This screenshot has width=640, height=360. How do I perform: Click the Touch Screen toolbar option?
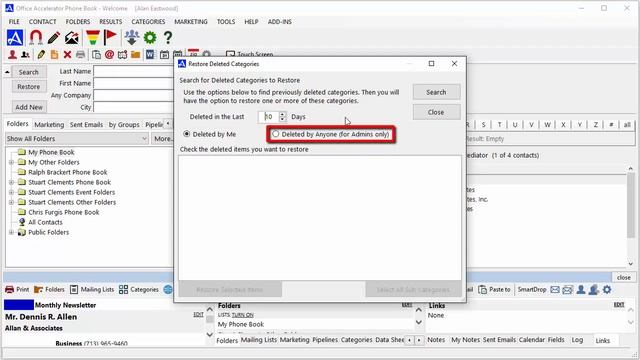(x=250, y=54)
